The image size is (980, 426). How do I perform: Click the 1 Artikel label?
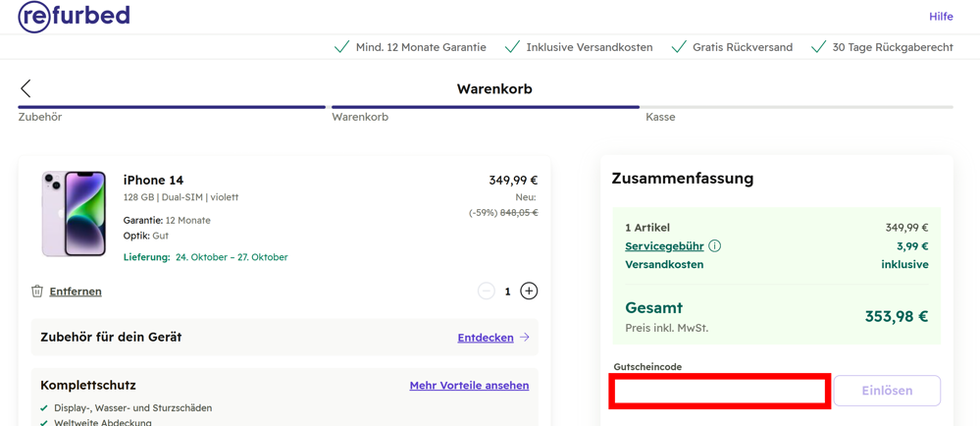[646, 228]
